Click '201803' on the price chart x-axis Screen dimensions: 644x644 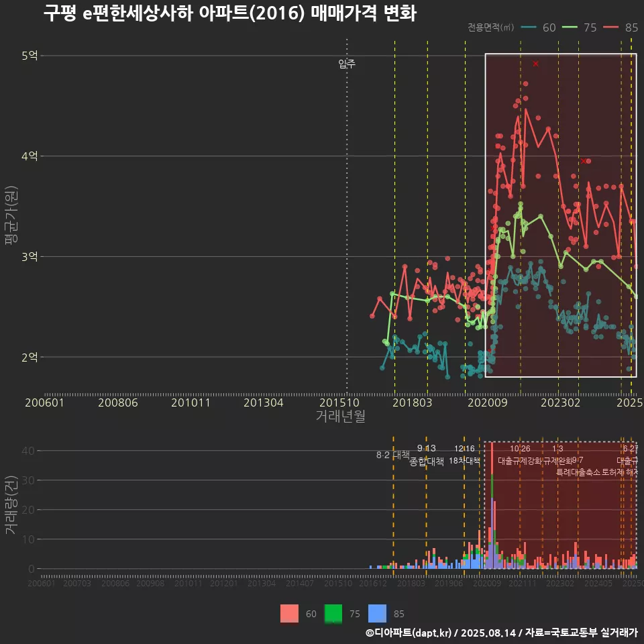tap(413, 402)
